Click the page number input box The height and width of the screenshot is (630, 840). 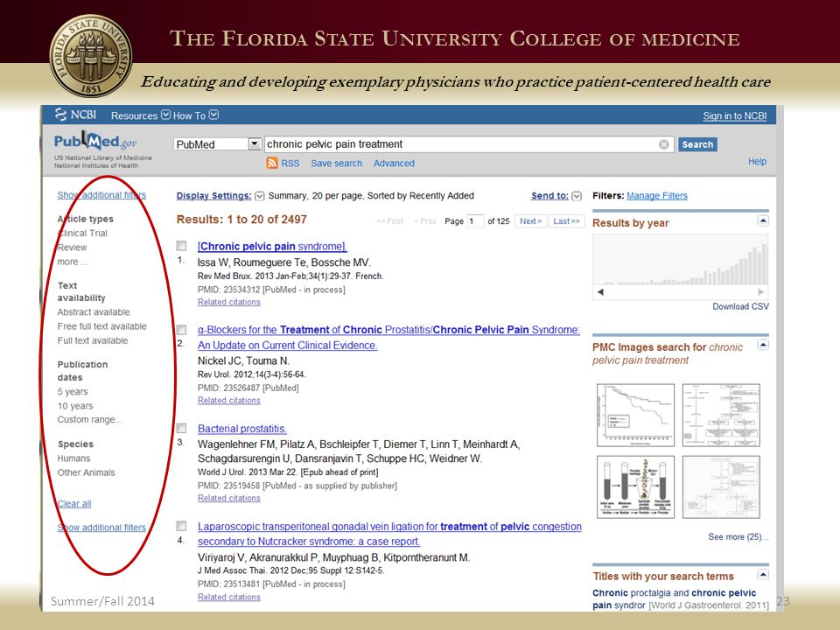(475, 220)
